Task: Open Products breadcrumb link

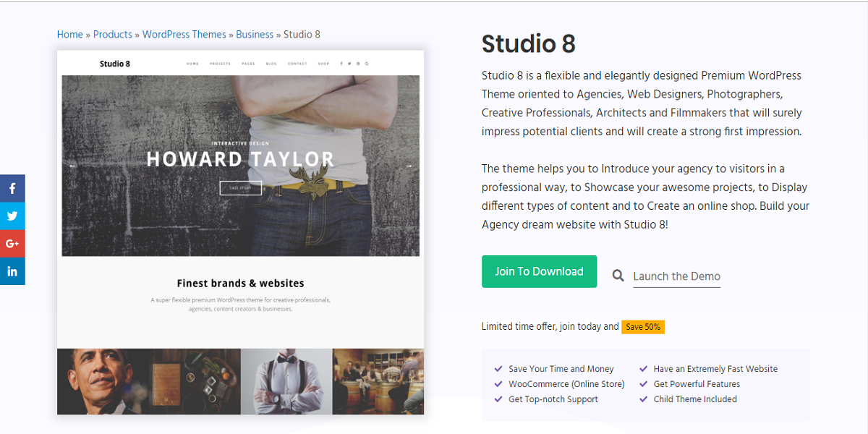Action: [113, 34]
